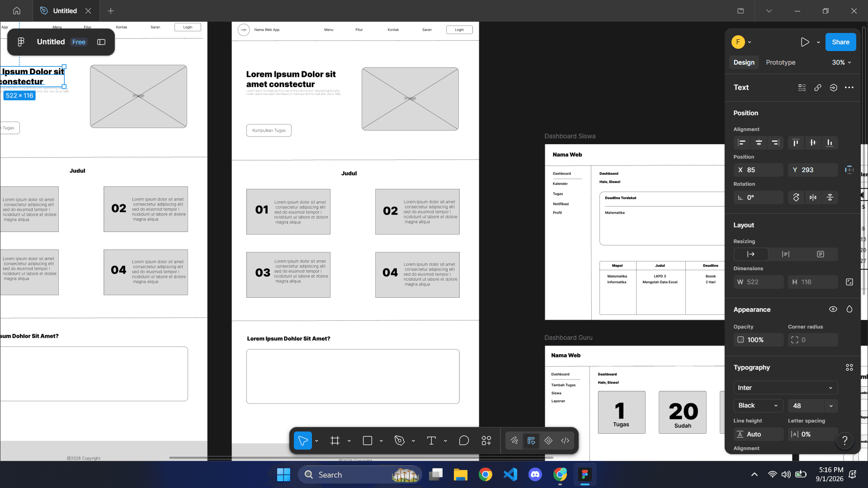Viewport: 868px width, 488px height.
Task: Align horizontal centers
Action: (x=759, y=143)
